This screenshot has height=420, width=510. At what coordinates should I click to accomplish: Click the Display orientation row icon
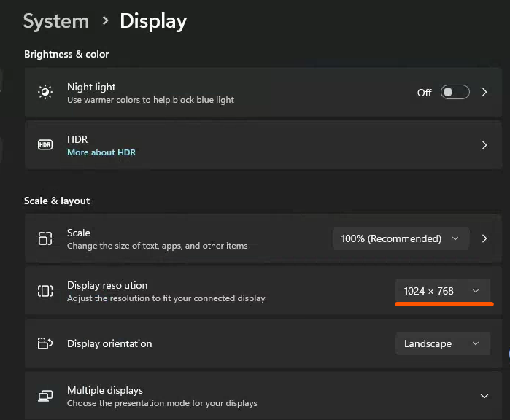coord(45,343)
